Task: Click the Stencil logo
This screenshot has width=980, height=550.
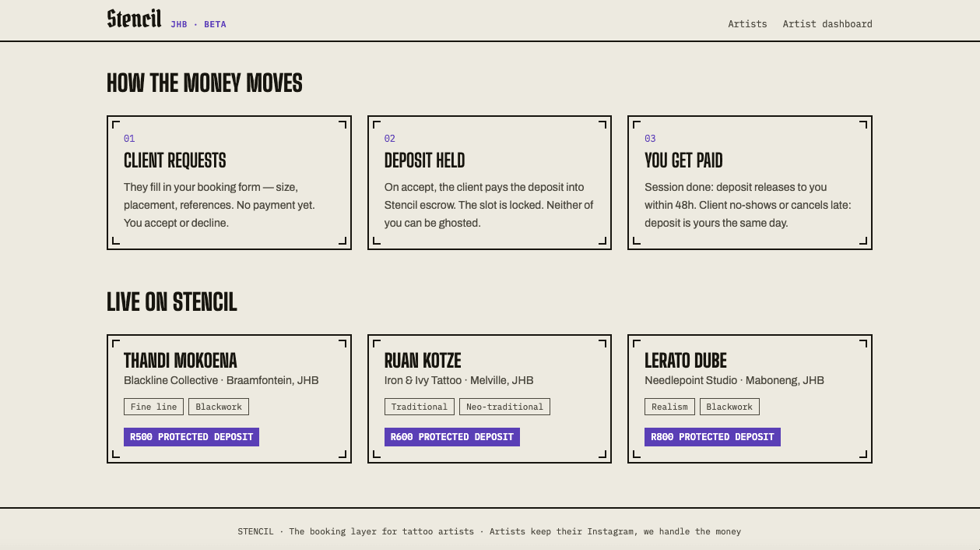Action: 134,19
